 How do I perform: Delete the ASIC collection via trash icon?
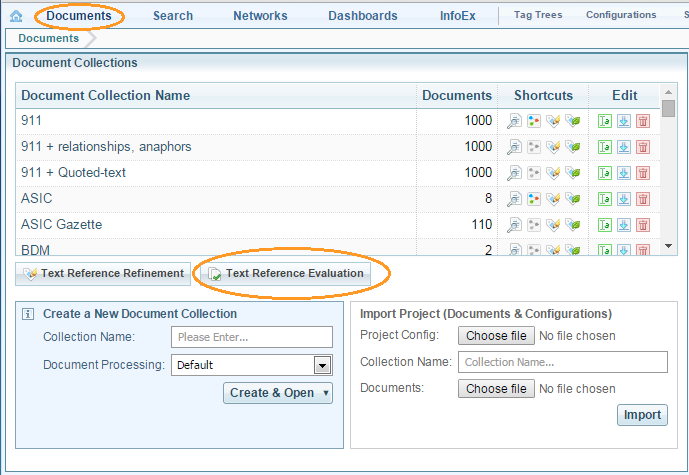coord(642,199)
